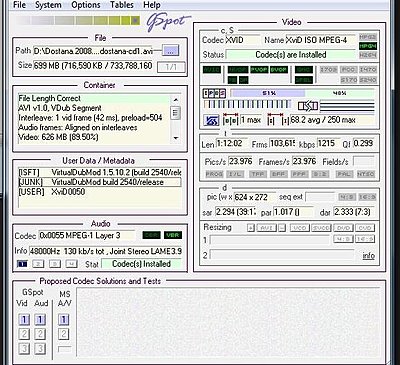Viewport: 400px width, 365px height.
Task: Click the Container list scrollbar thumb
Action: click(x=176, y=112)
